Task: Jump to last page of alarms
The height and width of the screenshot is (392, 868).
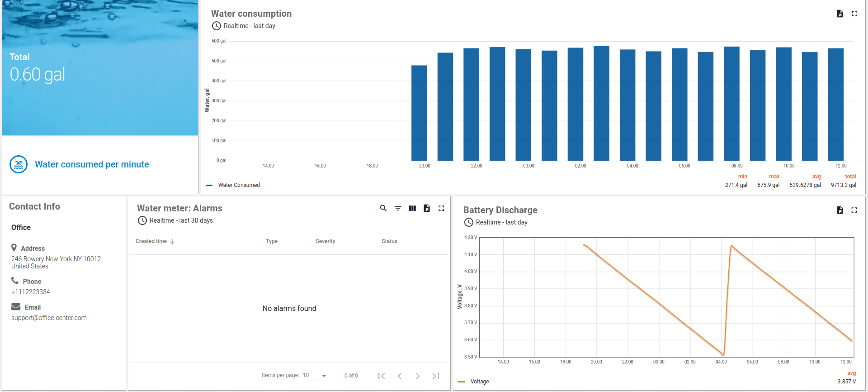Action: 436,376
